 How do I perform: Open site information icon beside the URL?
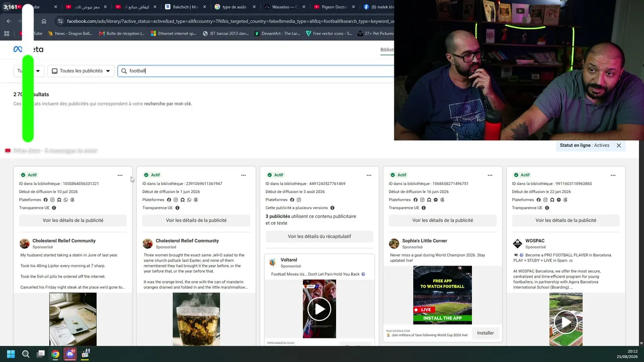[x=60, y=21]
